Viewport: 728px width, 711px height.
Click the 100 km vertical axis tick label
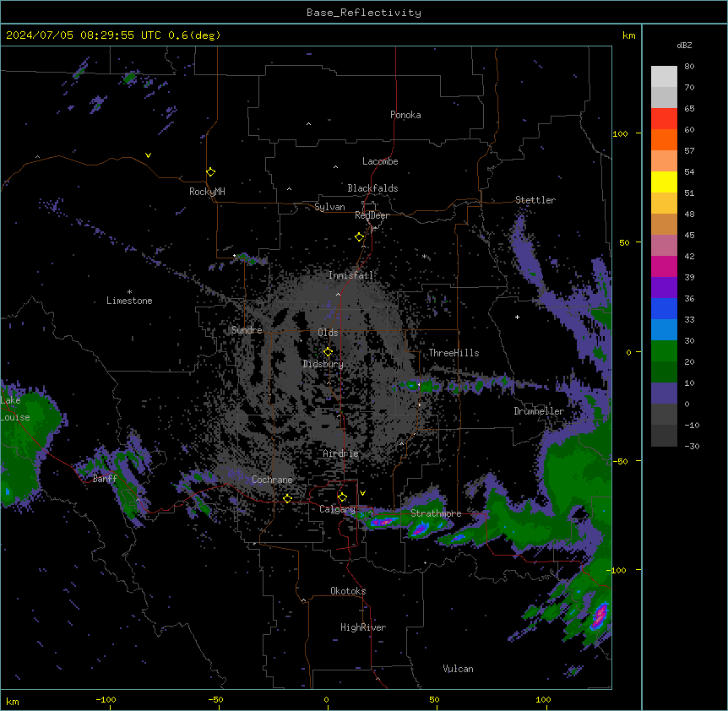click(x=620, y=133)
